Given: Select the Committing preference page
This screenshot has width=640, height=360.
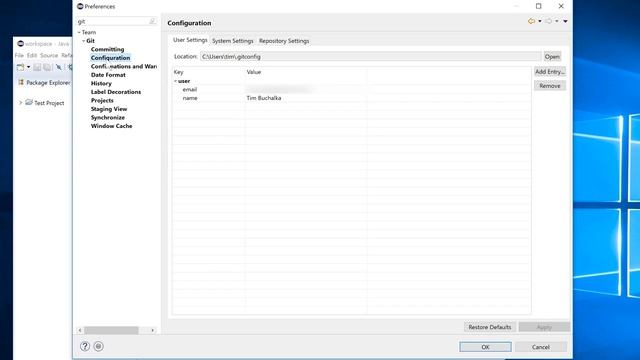Looking at the screenshot, I should point(107,49).
